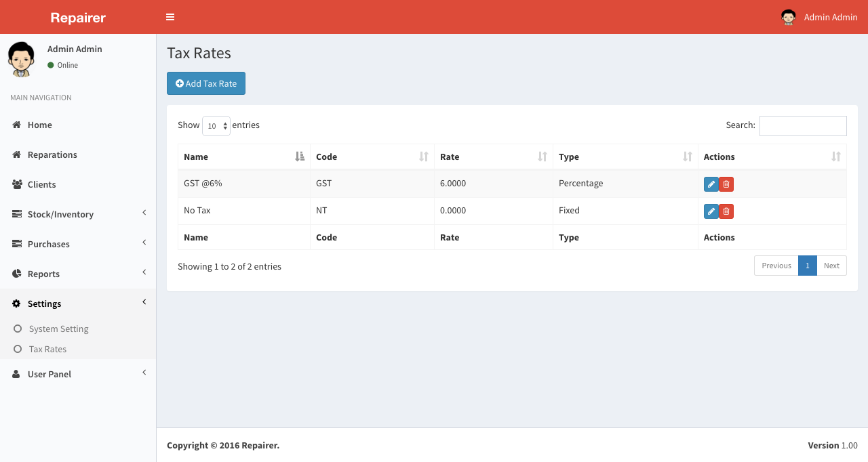
Task: Delete the No Tax rate row
Action: tap(726, 211)
